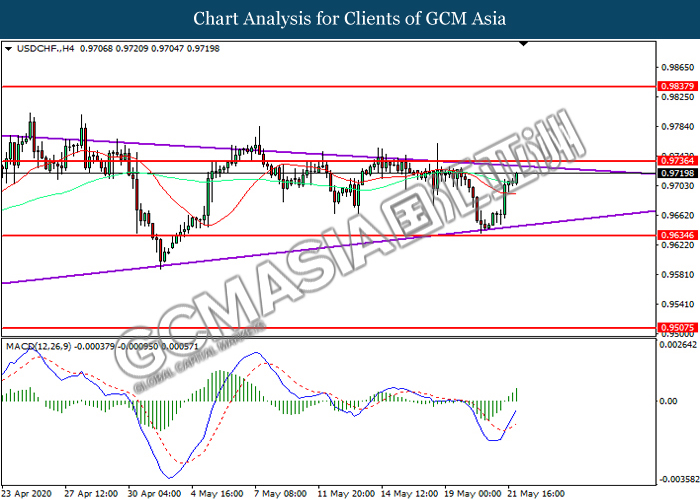This screenshot has width=700, height=500.
Task: Click the 27 Apr 12:00 time label
Action: [x=91, y=494]
